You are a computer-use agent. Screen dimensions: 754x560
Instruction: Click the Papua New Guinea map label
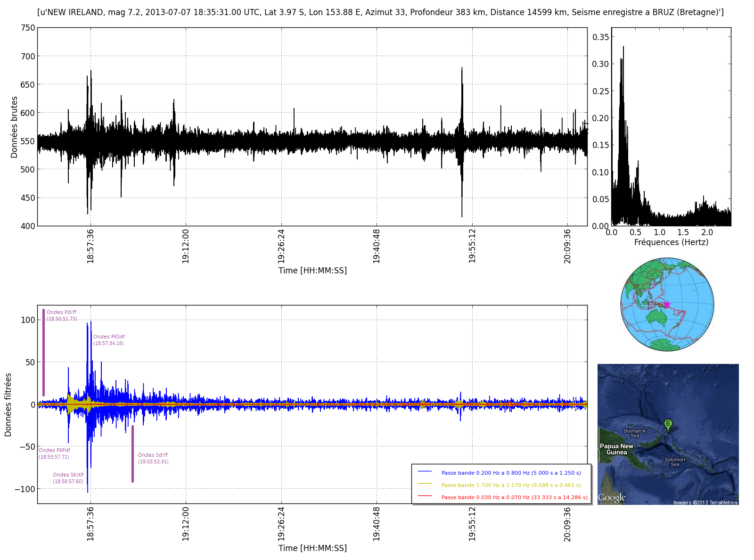pyautogui.click(x=616, y=449)
